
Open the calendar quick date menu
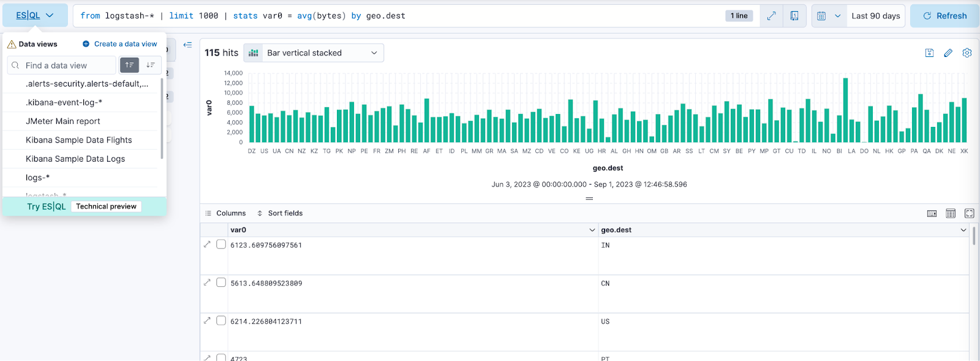point(829,16)
